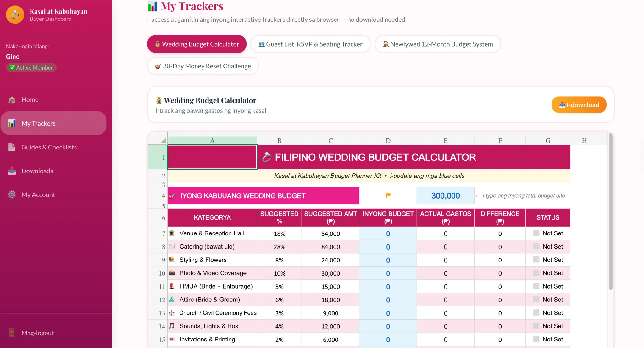The width and height of the screenshot is (644, 348).
Task: Click the Active Member badge
Action: [x=31, y=67]
